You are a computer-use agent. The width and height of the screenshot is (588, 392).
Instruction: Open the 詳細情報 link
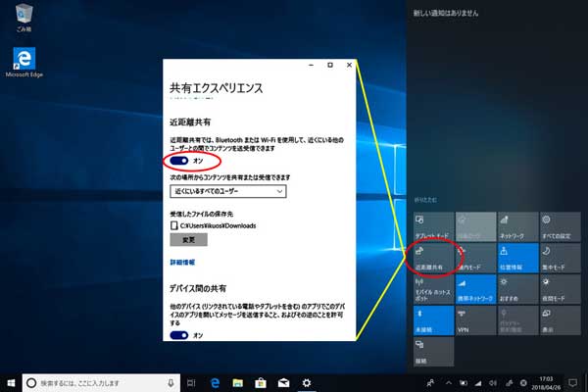182,263
